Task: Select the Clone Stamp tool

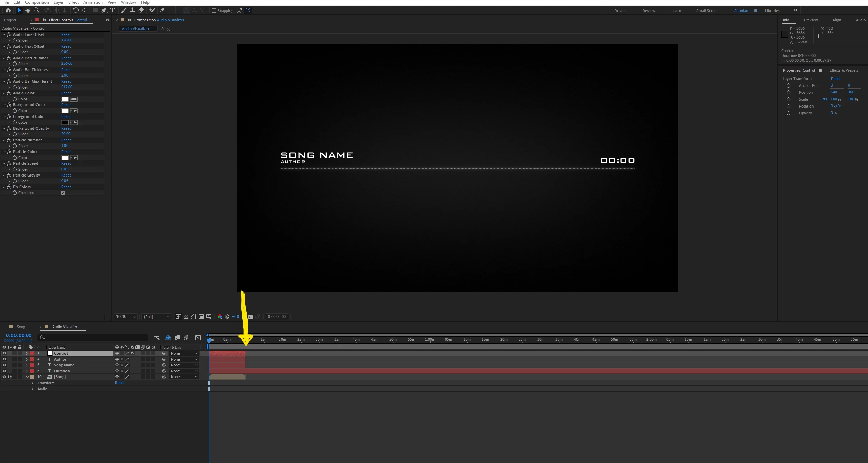Action: (x=132, y=10)
